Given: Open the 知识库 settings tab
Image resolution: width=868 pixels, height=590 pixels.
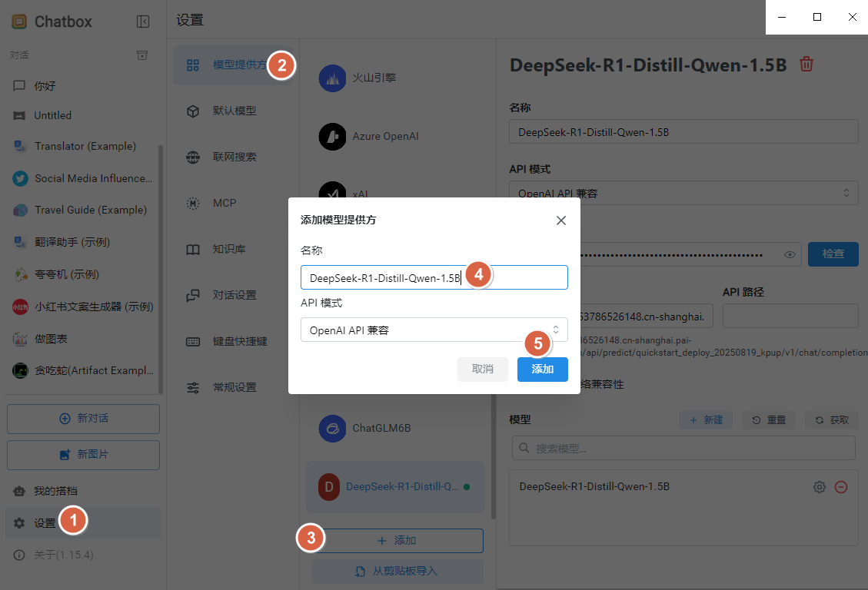Looking at the screenshot, I should (232, 250).
